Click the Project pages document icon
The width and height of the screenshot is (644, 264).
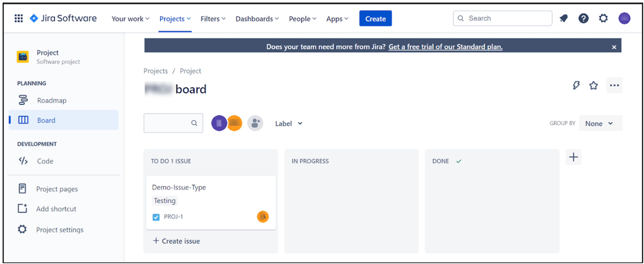click(x=22, y=188)
